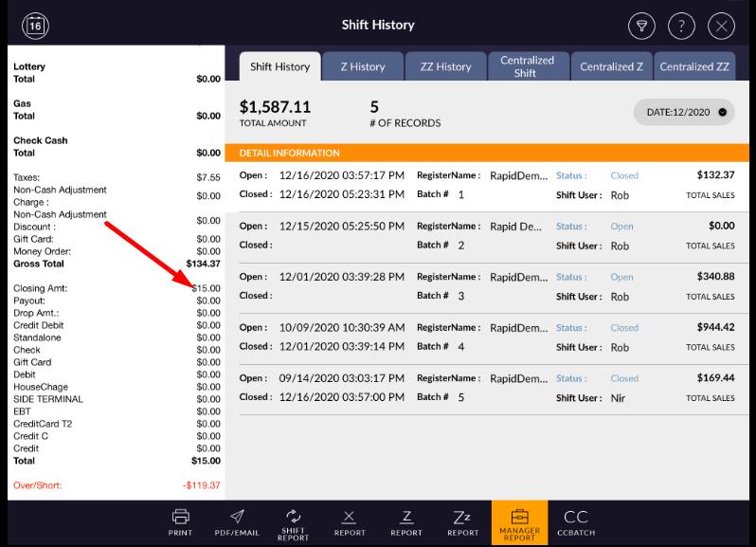
Task: Open the Manager Report
Action: click(x=519, y=521)
